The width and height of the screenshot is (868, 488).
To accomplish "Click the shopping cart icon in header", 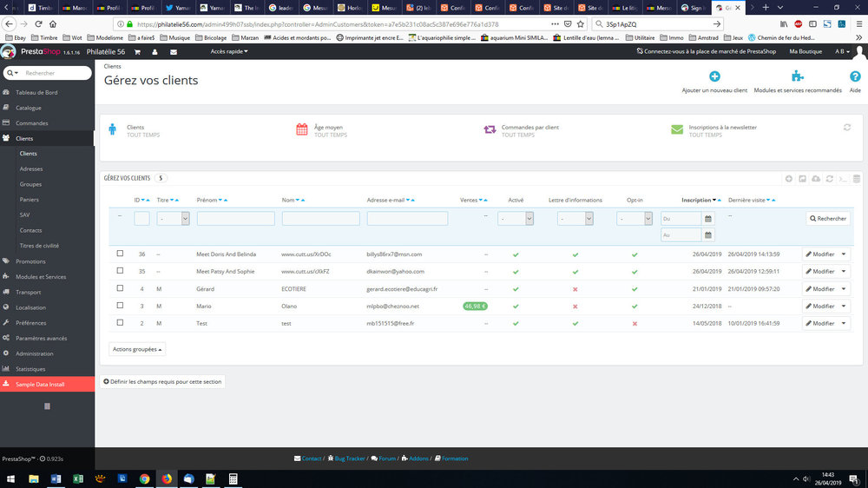I will coord(137,51).
